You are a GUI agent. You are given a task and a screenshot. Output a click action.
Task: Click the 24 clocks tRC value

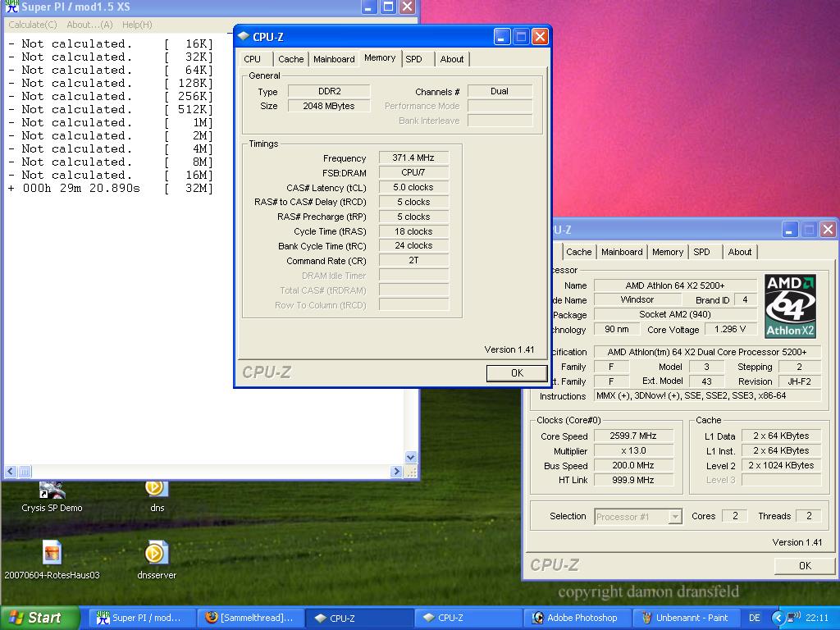coord(413,245)
